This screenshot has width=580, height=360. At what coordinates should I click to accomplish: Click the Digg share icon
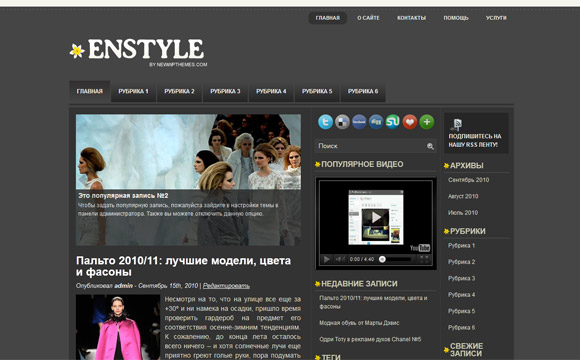[x=376, y=122]
